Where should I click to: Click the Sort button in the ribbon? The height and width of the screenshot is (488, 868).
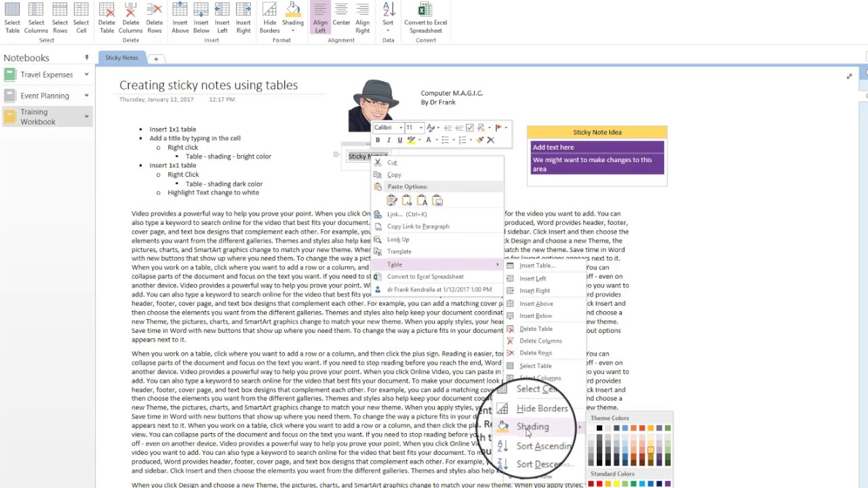click(388, 18)
